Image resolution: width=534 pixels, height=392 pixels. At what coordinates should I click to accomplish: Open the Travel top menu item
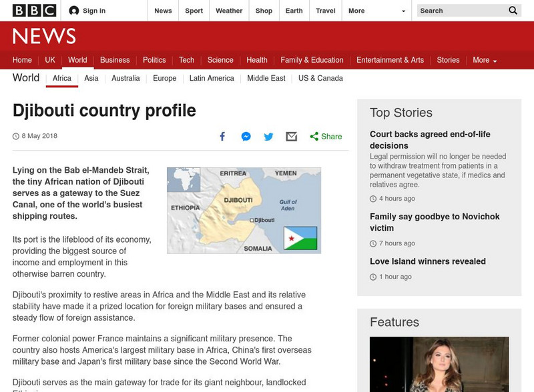(x=326, y=11)
